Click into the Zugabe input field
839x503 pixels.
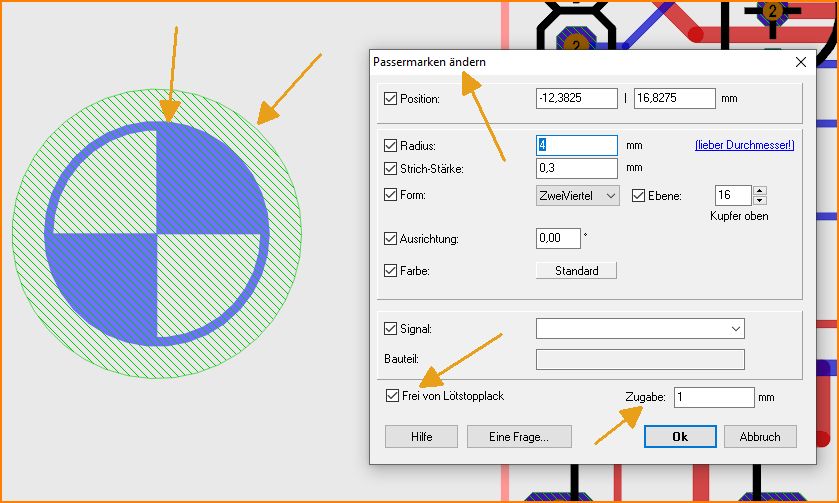tap(713, 398)
